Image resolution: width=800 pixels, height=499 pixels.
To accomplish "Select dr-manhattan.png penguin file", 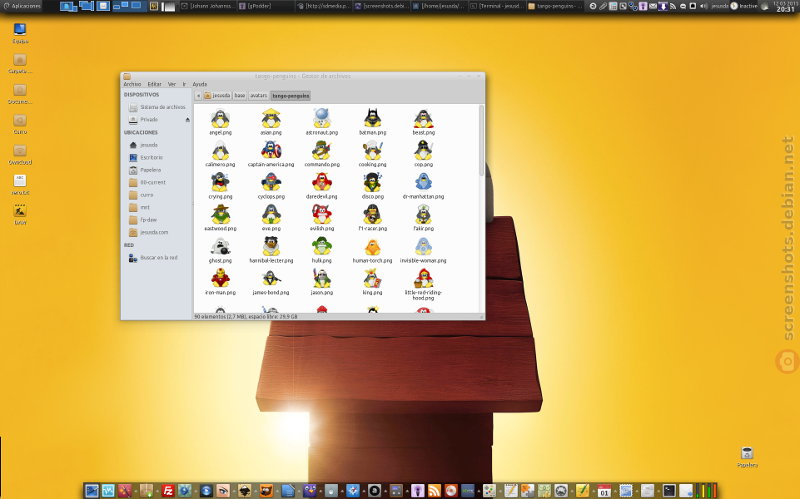I will (x=423, y=187).
